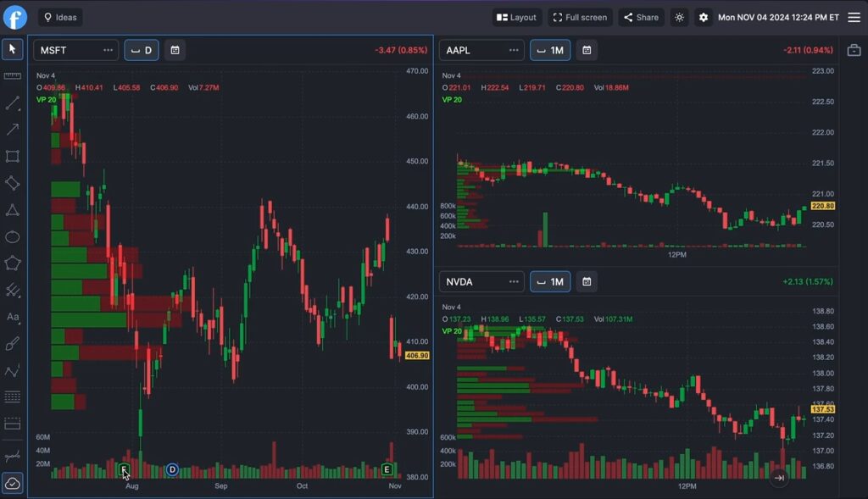Screen dimensions: 868x499
Task: Open the Ideas panel
Action: (x=60, y=17)
